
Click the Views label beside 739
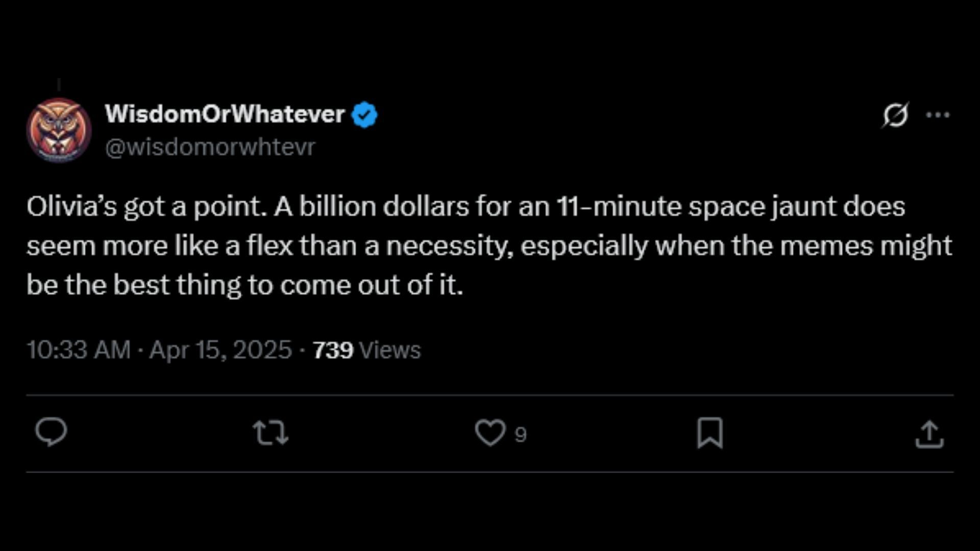coord(390,350)
